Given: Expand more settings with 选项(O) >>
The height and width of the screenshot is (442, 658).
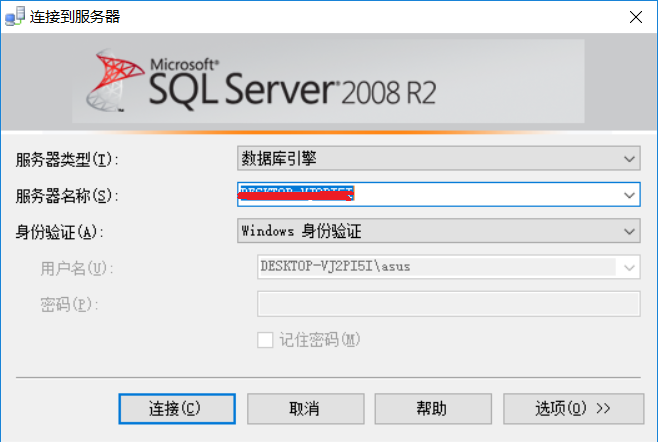Looking at the screenshot, I should [573, 408].
